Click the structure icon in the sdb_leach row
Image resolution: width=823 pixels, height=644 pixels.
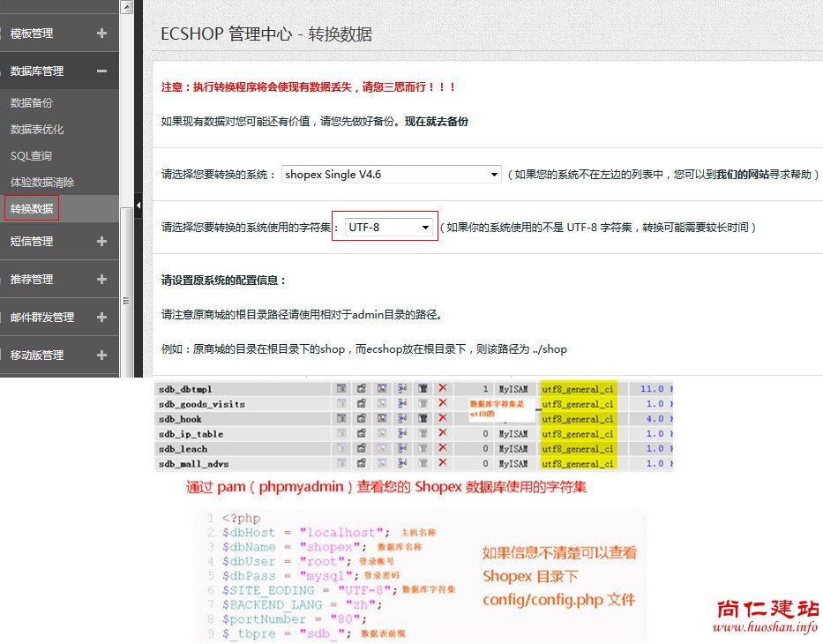tap(361, 448)
